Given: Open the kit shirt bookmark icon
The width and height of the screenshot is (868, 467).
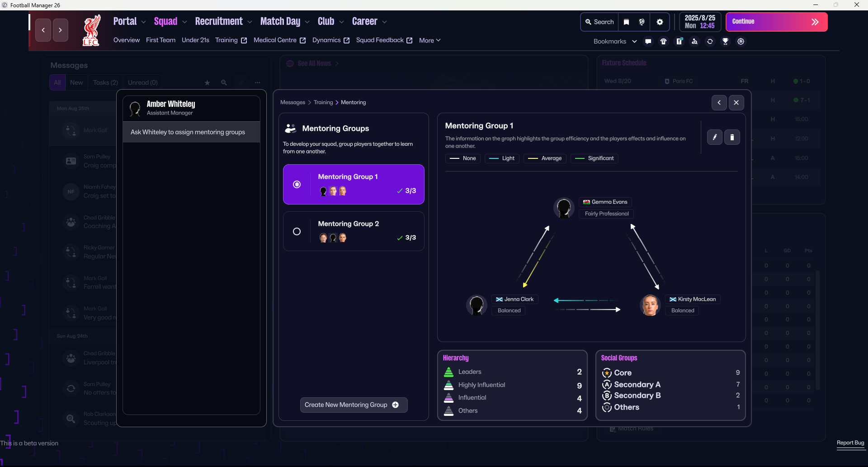Looking at the screenshot, I should pos(664,42).
